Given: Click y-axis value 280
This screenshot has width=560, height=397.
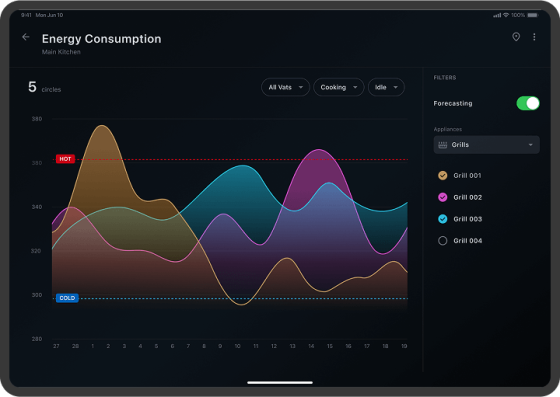Looking at the screenshot, I should tap(37, 339).
